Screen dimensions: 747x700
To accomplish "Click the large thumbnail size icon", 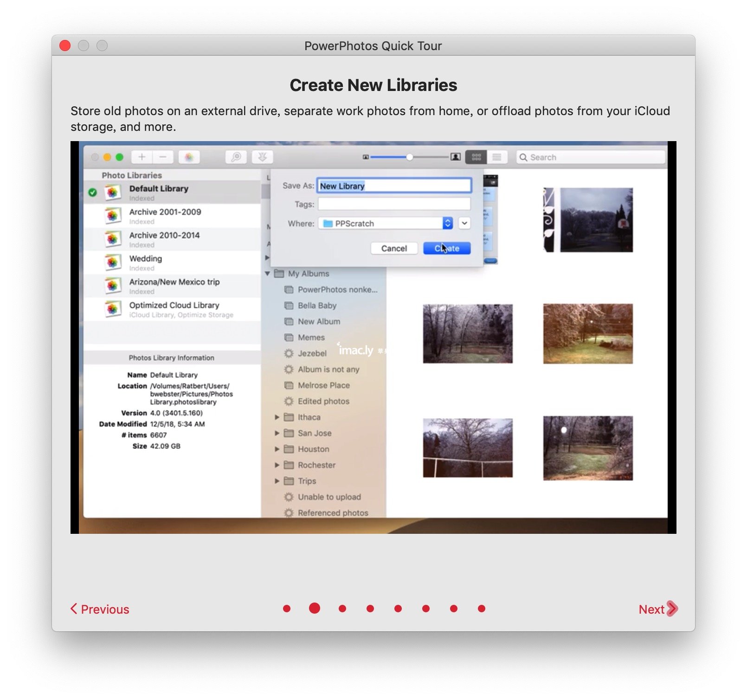I will pos(456,157).
